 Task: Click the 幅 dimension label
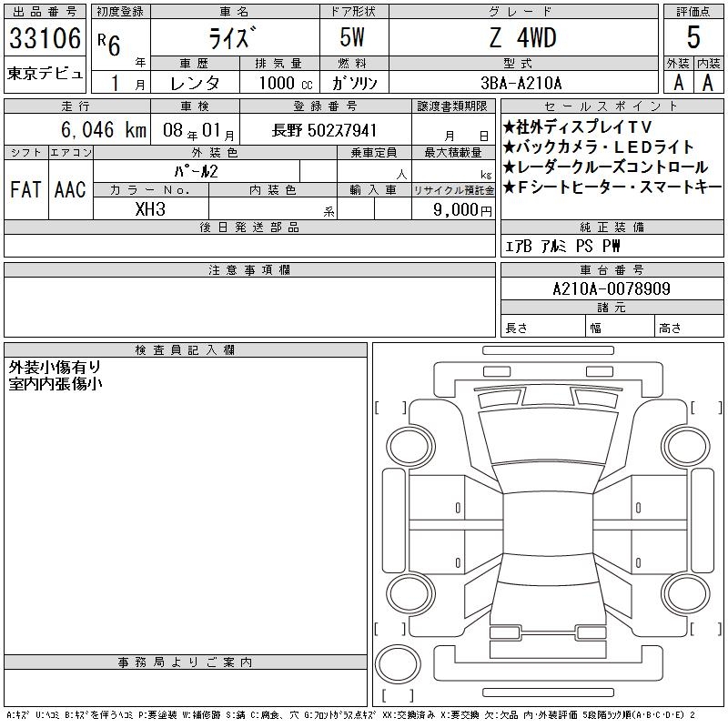[596, 329]
